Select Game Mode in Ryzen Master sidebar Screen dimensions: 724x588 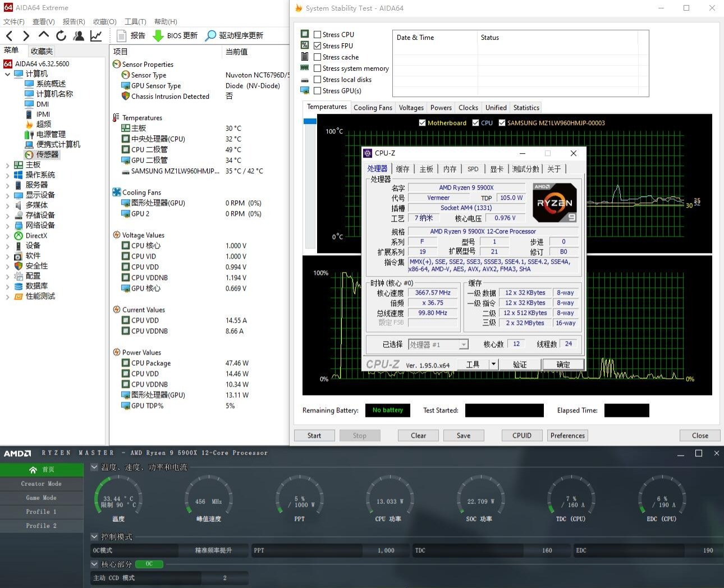pyautogui.click(x=42, y=498)
